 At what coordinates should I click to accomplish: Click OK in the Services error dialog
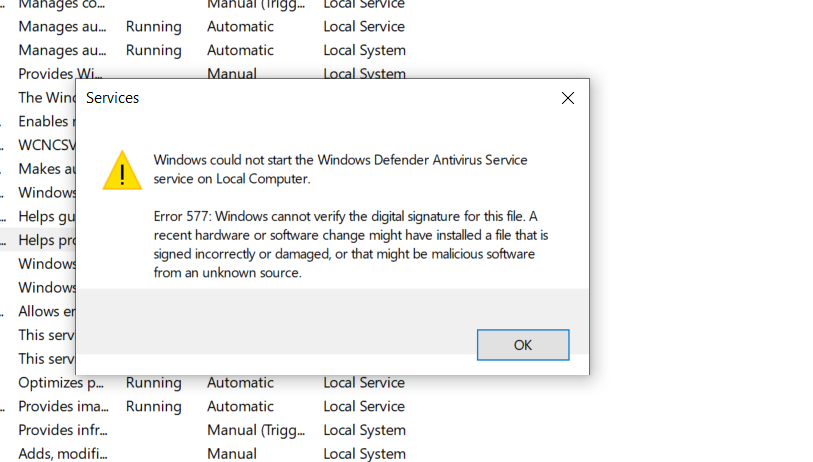pos(523,345)
